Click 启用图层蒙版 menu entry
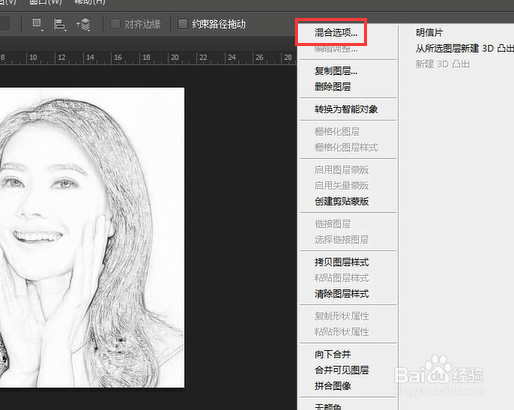Screen dimensions: 514x410 tap(341, 170)
